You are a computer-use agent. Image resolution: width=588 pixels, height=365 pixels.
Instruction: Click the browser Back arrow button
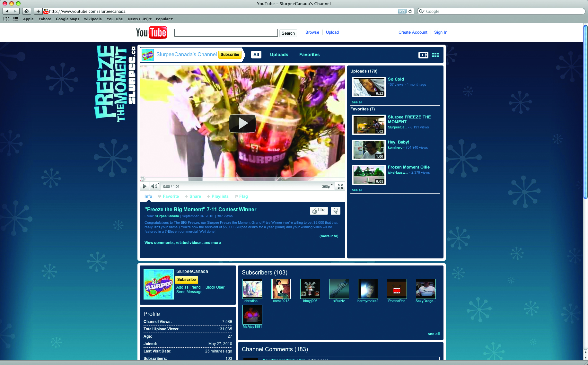7,11
